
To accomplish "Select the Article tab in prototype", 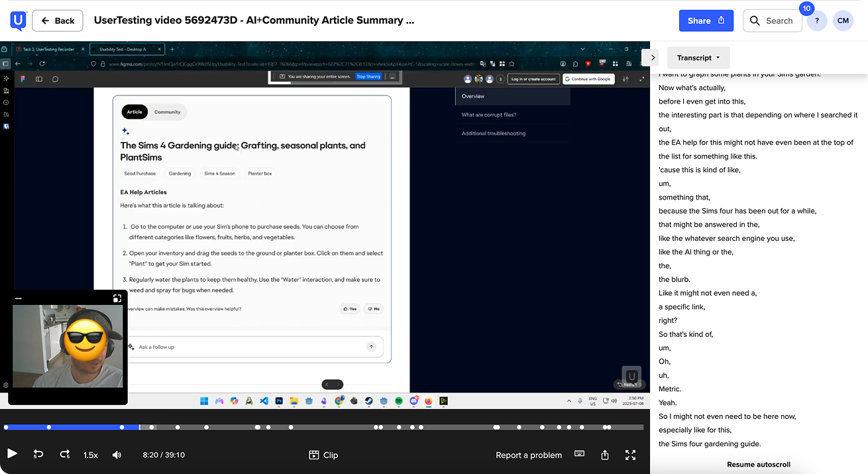I will [135, 112].
